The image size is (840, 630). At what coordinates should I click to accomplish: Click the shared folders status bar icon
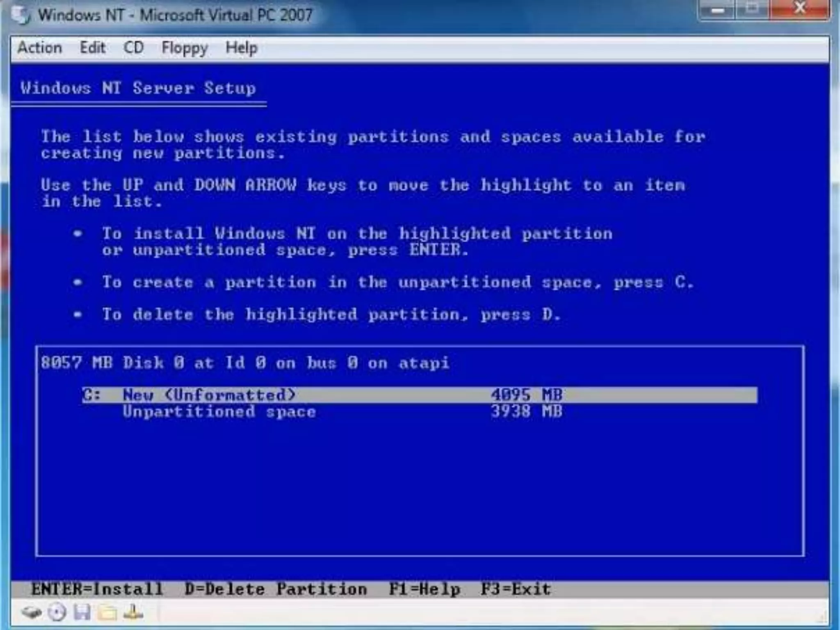(x=107, y=613)
